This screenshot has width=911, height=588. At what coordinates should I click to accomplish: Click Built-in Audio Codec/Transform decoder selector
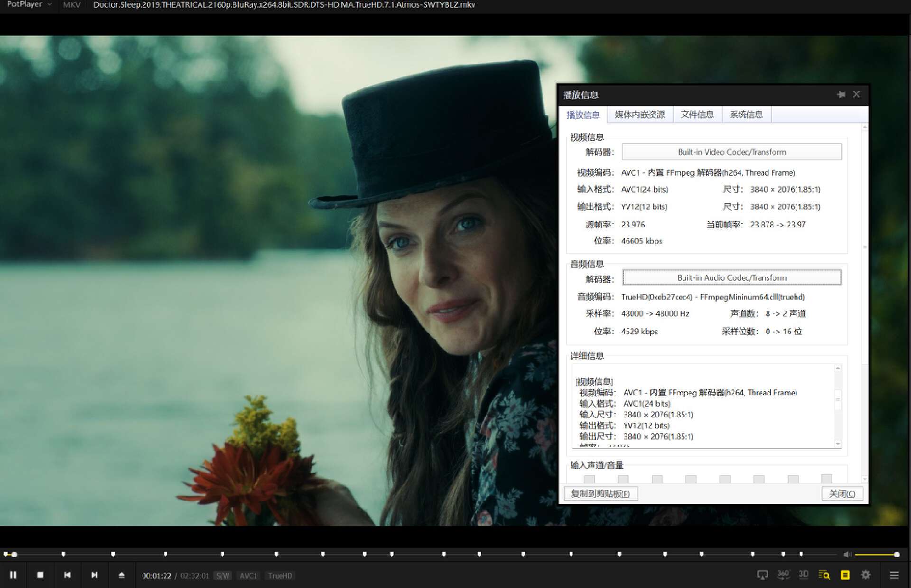731,278
